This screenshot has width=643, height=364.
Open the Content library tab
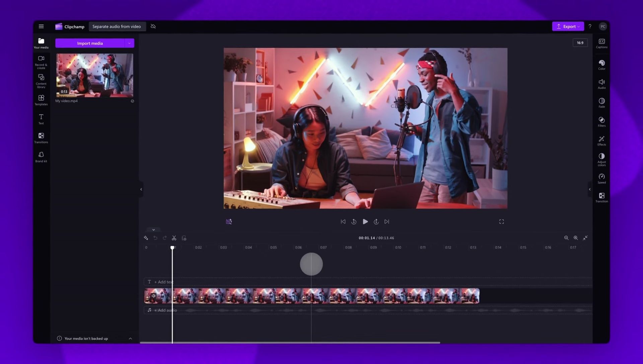coord(41,81)
